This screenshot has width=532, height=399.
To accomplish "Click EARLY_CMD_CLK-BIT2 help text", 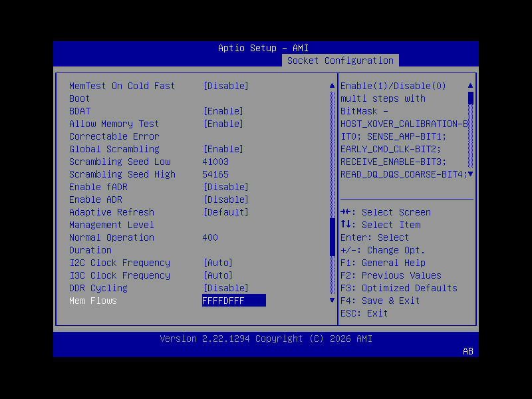I will pos(390,149).
